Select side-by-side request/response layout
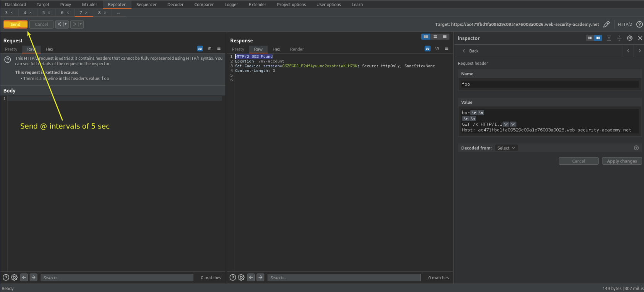This screenshot has height=292, width=644. [426, 37]
